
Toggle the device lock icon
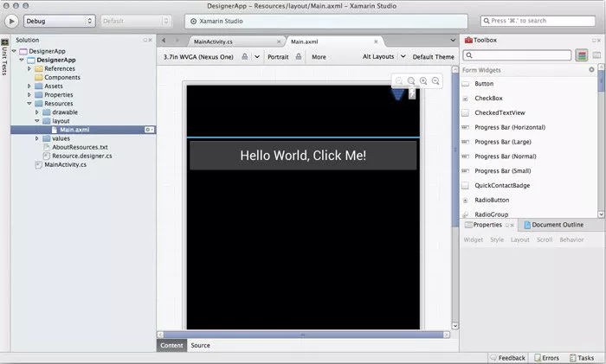[x=245, y=57]
